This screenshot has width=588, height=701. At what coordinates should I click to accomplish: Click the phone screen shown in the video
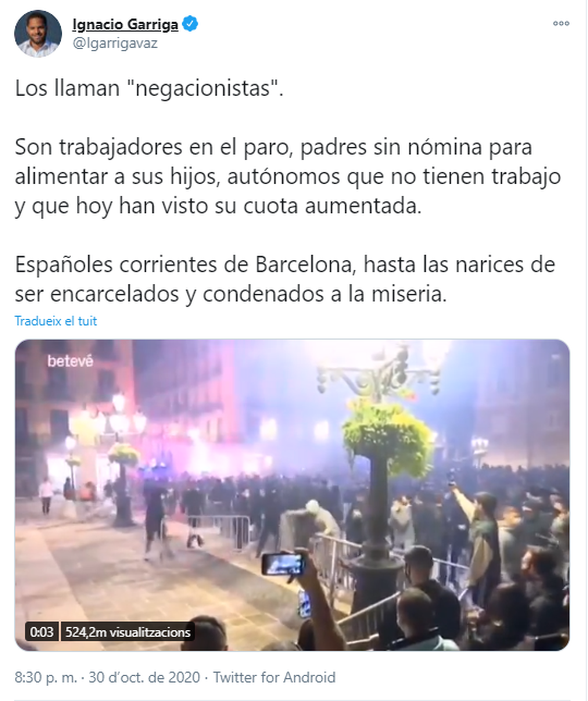tap(283, 564)
